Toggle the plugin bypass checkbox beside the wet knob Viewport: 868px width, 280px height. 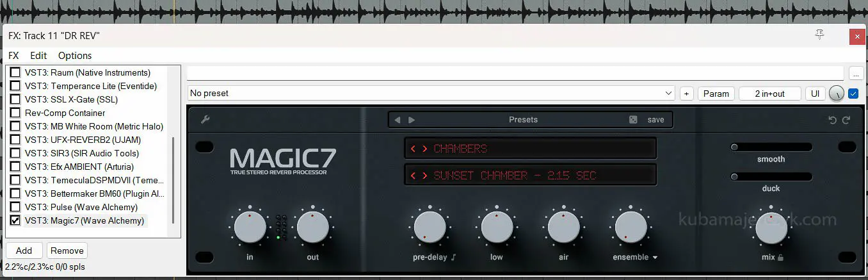[853, 94]
